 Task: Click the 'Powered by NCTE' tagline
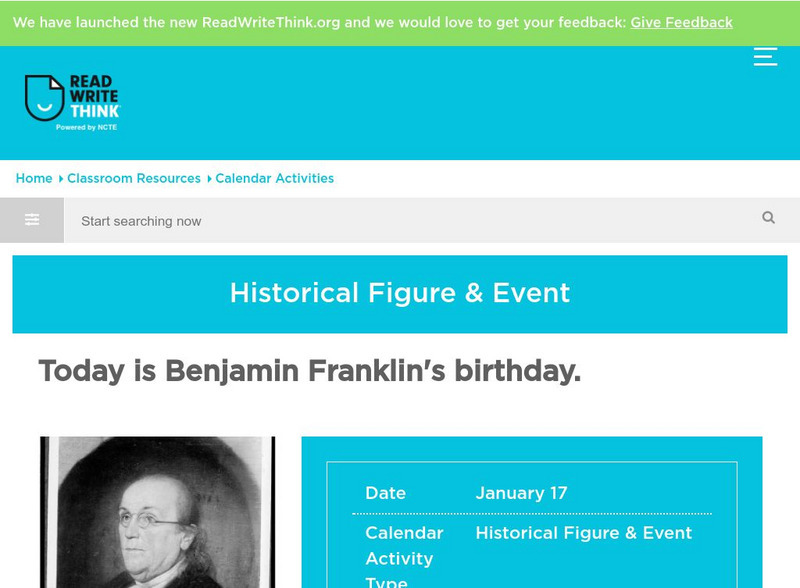(86, 128)
